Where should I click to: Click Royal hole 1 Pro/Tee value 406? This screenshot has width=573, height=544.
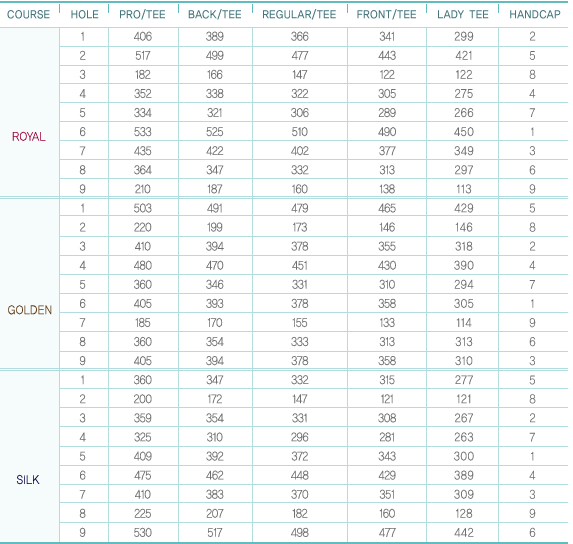(x=143, y=37)
